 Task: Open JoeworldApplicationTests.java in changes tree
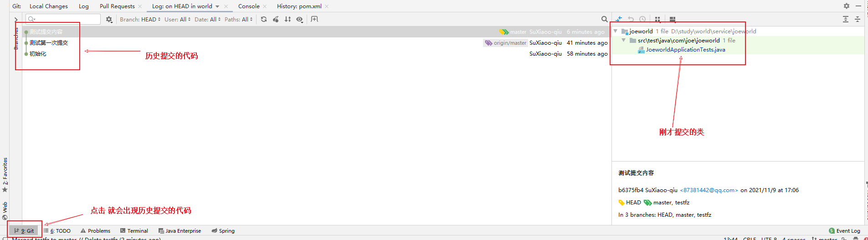click(x=685, y=50)
